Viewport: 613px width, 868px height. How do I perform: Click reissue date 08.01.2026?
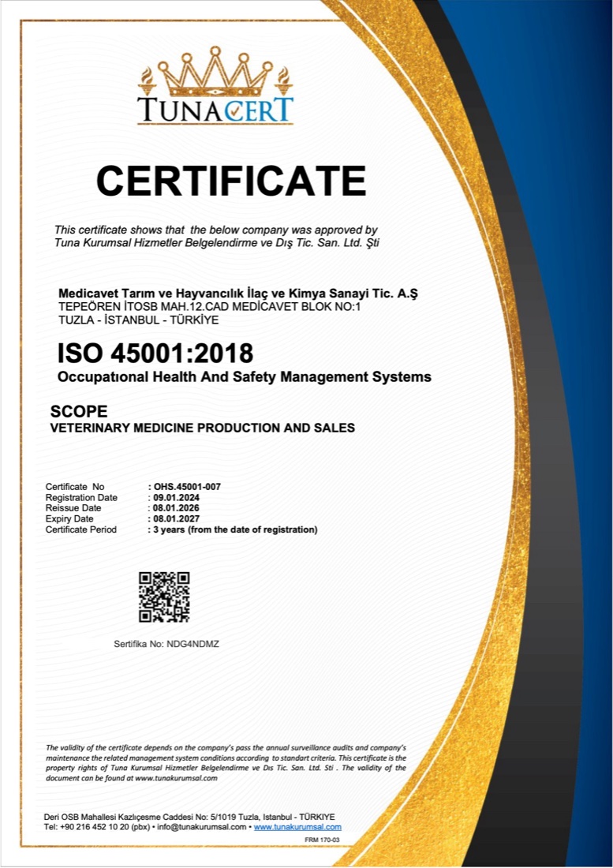(177, 508)
